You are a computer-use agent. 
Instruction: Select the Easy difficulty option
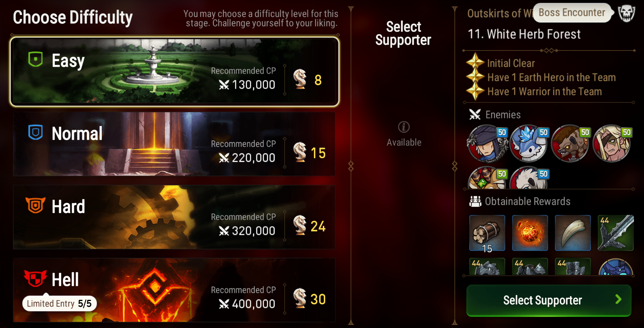pyautogui.click(x=174, y=72)
